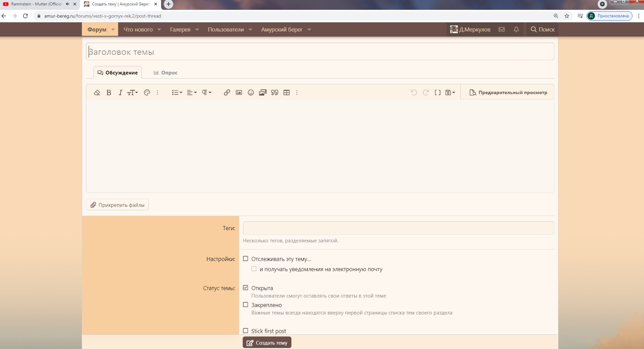Image resolution: width=644 pixels, height=349 pixels.
Task: Insert a quote block
Action: pos(274,92)
